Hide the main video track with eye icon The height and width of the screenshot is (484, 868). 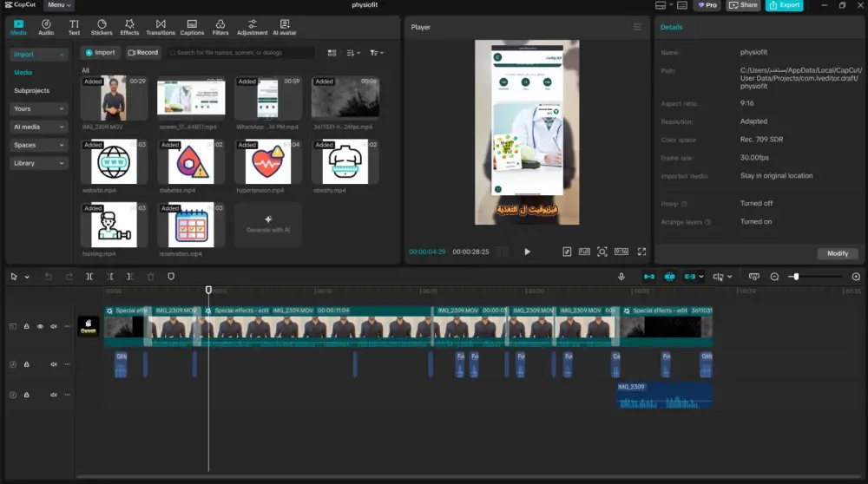[40, 327]
